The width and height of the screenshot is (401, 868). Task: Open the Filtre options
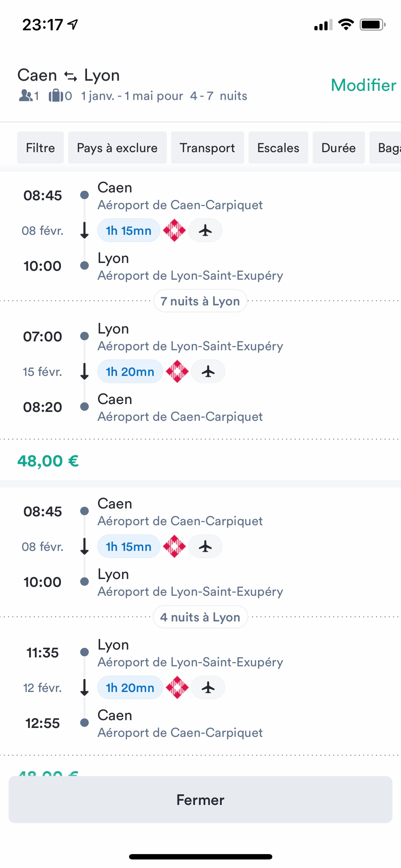click(40, 148)
